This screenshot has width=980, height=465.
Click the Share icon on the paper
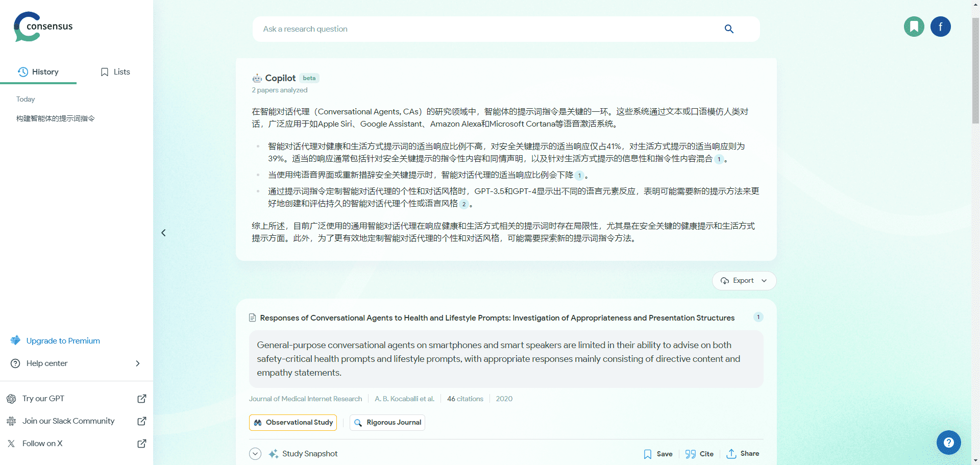point(731,454)
